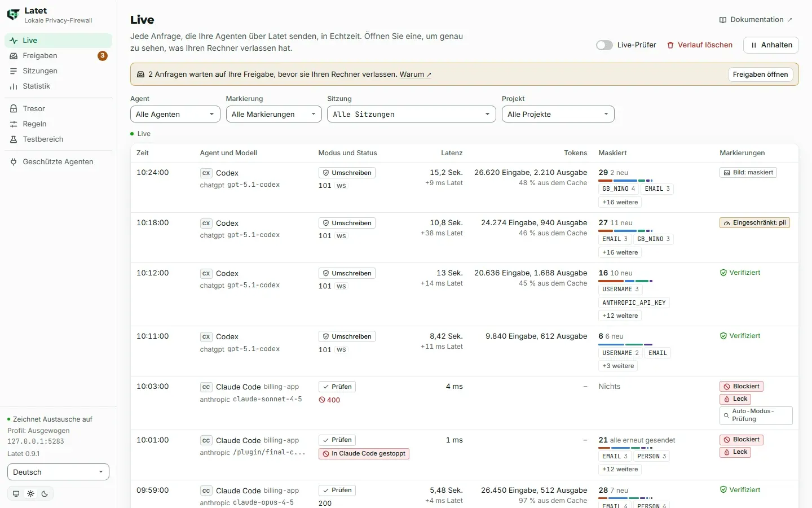Viewport: 812px width, 508px height.
Task: Click the Verlauf löschen button
Action: pos(700,45)
